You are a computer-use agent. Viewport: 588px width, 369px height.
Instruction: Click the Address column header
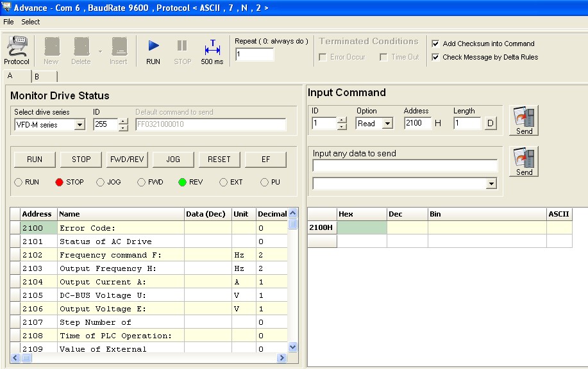(38, 214)
